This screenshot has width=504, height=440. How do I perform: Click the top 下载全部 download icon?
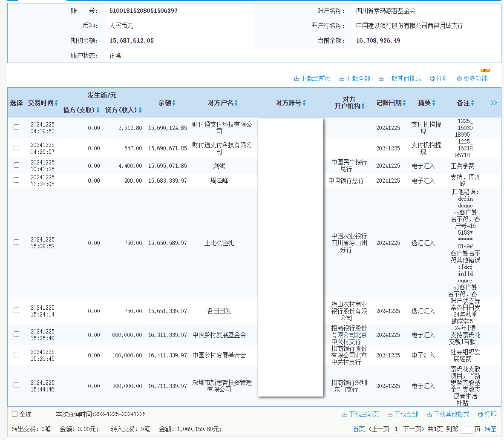pos(342,79)
